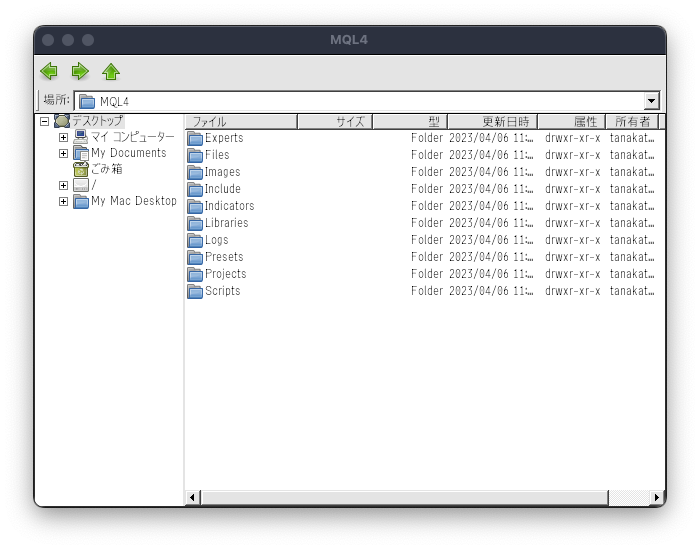Viewport: 700px width, 549px height.
Task: Open the location path dropdown
Action: pos(651,101)
